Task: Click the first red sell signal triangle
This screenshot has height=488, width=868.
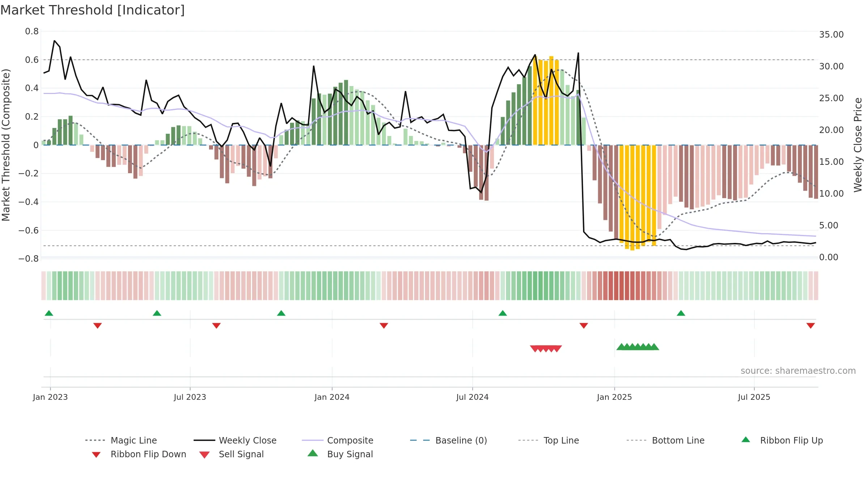Action: [x=535, y=349]
